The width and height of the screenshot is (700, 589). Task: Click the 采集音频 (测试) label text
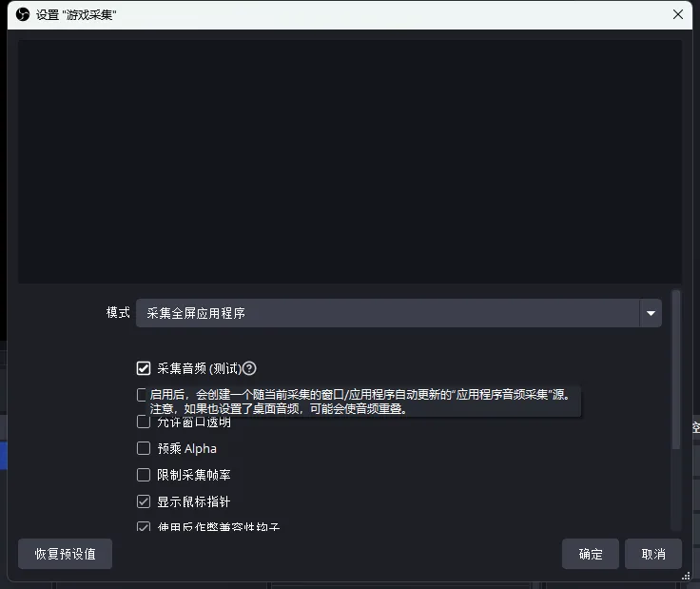click(x=199, y=368)
